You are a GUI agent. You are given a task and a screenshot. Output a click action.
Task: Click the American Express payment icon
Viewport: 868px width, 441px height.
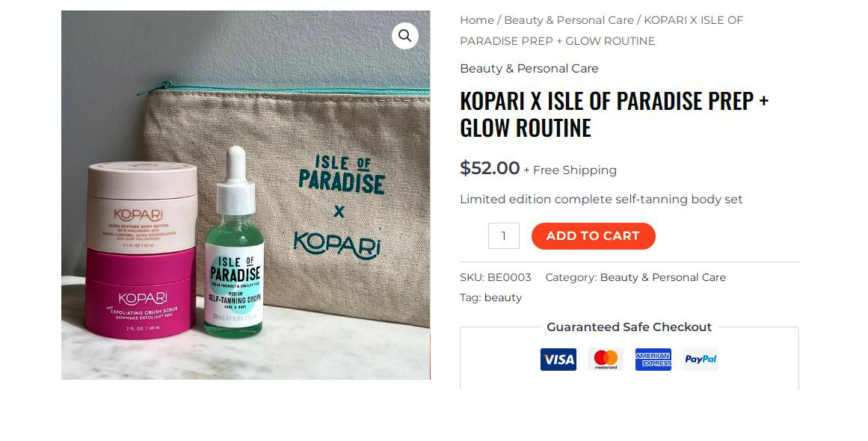(x=653, y=360)
